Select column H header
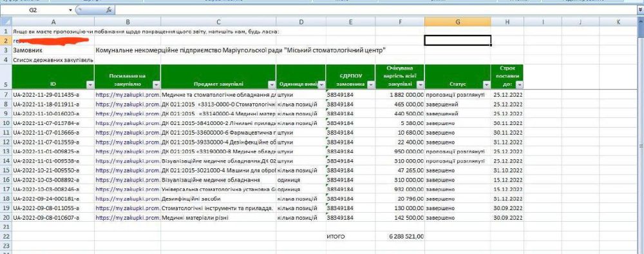Screen dimensions: 644x254 (x=507, y=22)
